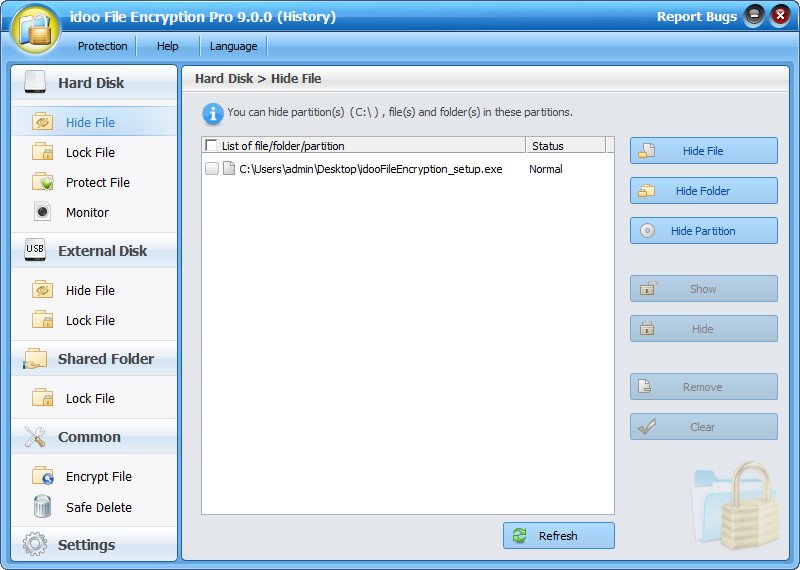Select Hide File under External Disk
Image resolution: width=800 pixels, height=570 pixels.
coord(94,290)
